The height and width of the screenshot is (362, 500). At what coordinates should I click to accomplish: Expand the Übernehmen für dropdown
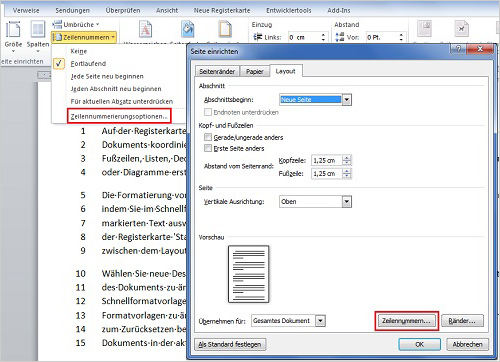pyautogui.click(x=320, y=321)
